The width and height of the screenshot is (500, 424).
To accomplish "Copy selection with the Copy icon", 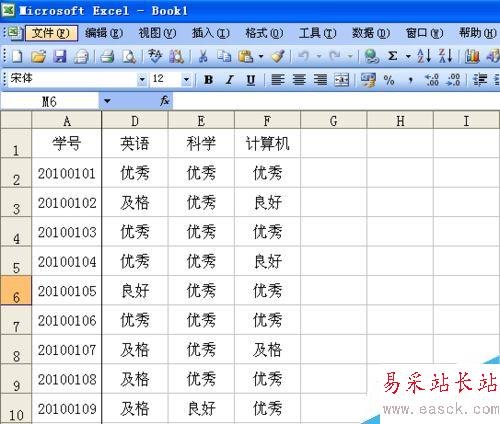I will pyautogui.click(x=224, y=56).
